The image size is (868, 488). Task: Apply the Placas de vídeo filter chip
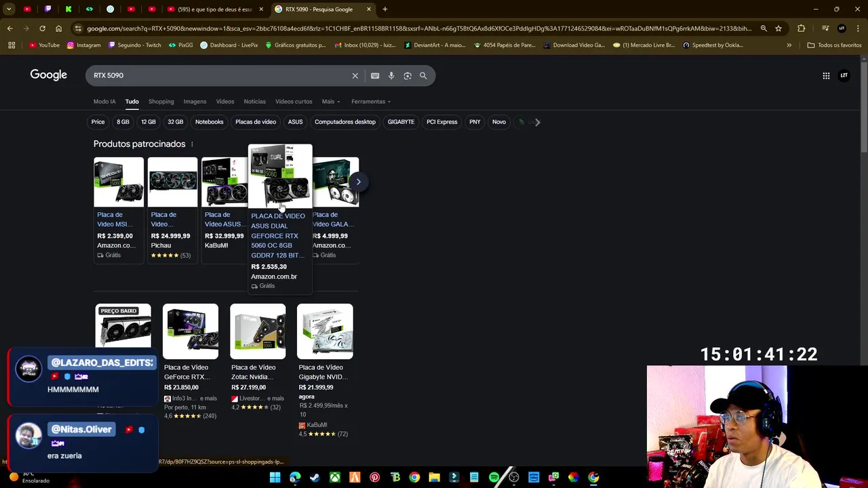point(256,122)
